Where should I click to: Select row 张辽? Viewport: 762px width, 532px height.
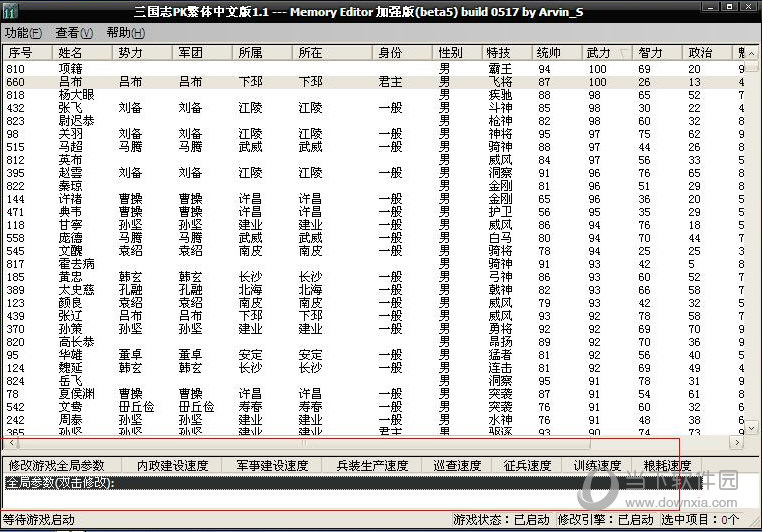click(374, 316)
